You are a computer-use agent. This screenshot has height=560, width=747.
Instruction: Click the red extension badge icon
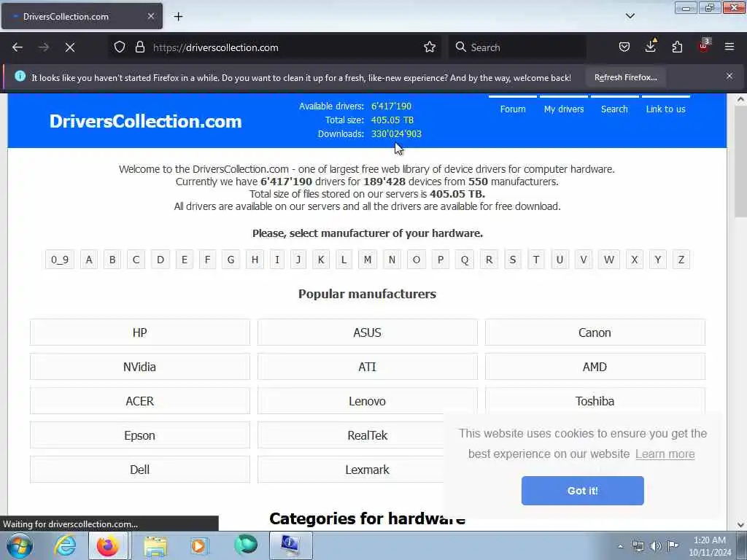(x=704, y=46)
